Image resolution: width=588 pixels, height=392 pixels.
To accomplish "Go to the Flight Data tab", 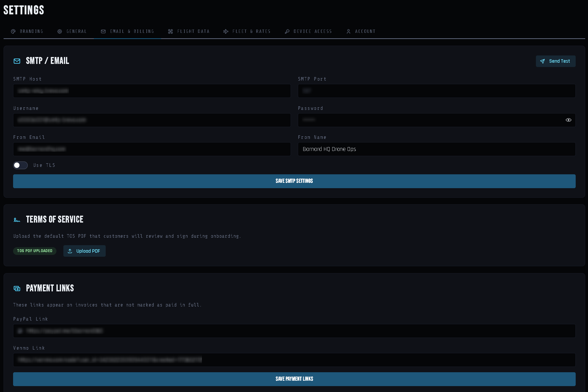I will pyautogui.click(x=189, y=31).
